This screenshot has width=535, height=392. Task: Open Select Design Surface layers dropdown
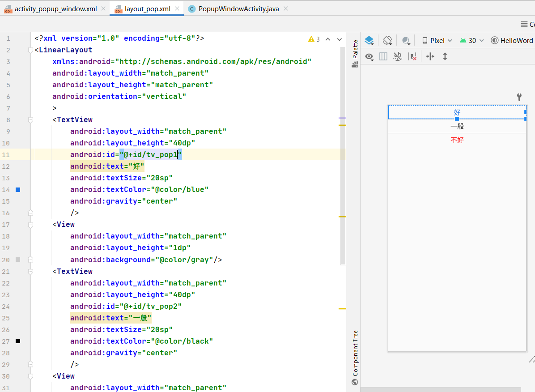(369, 41)
